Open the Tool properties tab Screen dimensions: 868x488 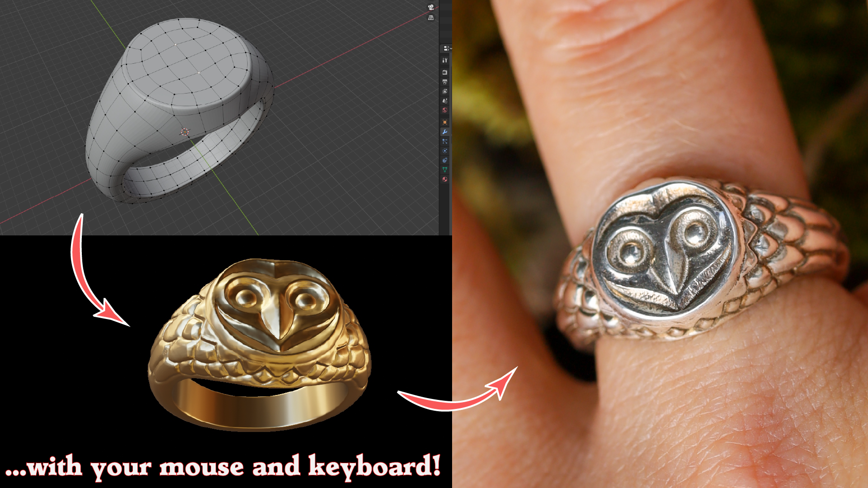[x=445, y=60]
